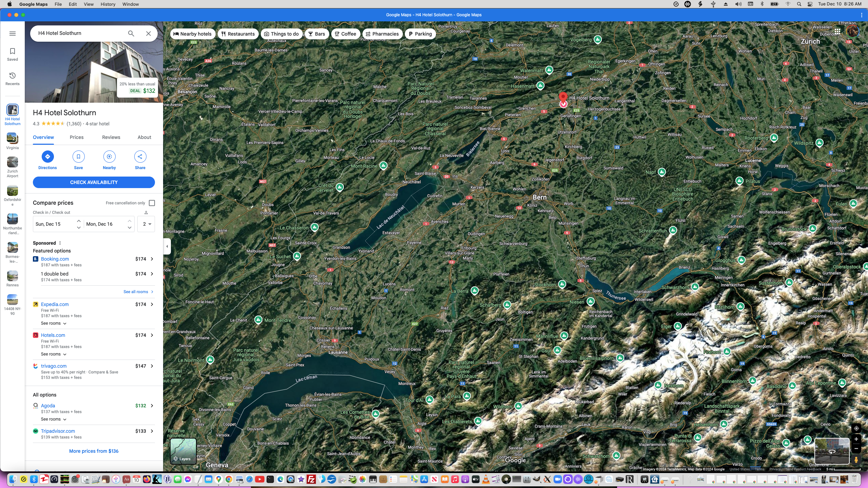This screenshot has width=868, height=488.
Task: Collapse the side panel arrow
Action: click(167, 246)
